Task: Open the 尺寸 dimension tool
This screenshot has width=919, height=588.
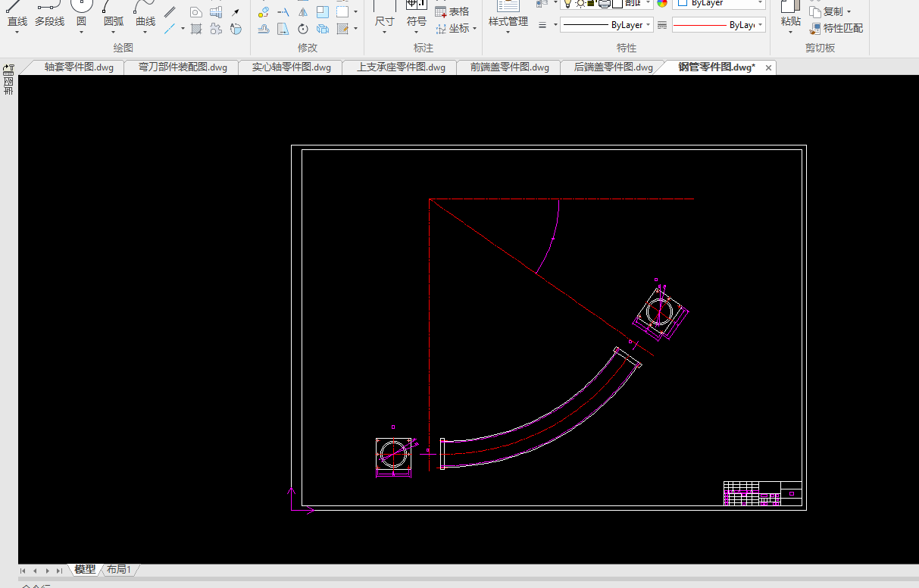Action: point(385,15)
